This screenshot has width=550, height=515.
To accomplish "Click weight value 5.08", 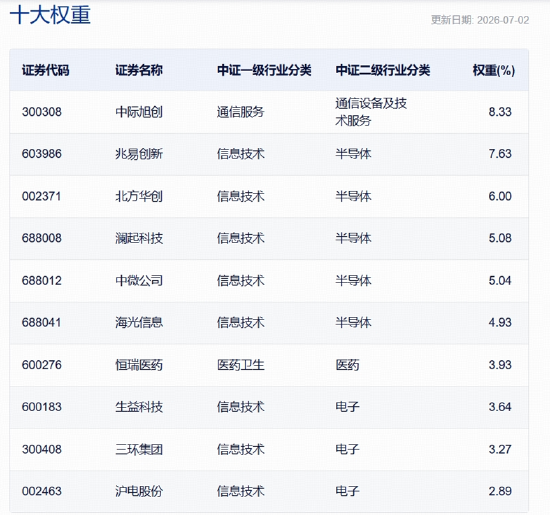I will click(500, 238).
